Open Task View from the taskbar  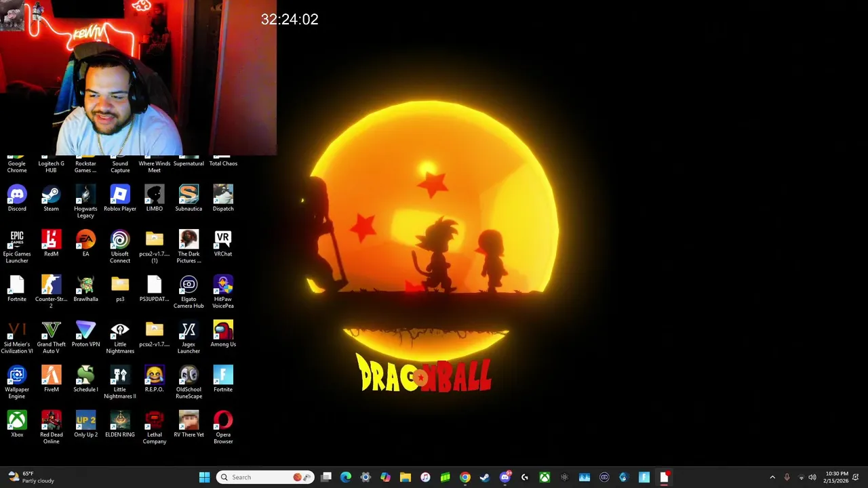[x=326, y=477]
